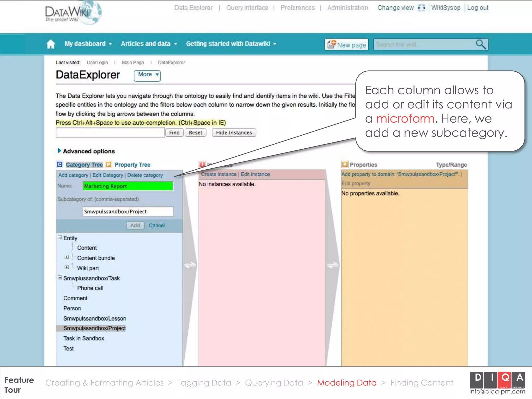532x399 pixels.
Task: Click the Edit property link
Action: click(x=356, y=183)
